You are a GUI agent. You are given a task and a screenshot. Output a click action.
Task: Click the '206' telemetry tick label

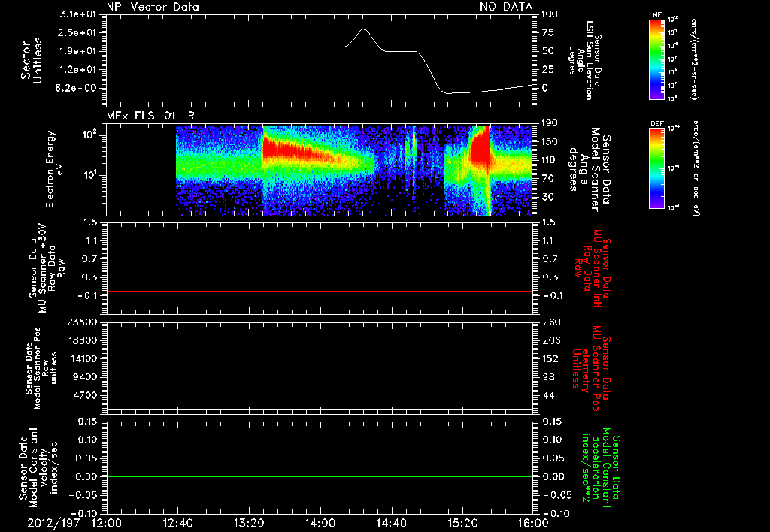[550, 340]
